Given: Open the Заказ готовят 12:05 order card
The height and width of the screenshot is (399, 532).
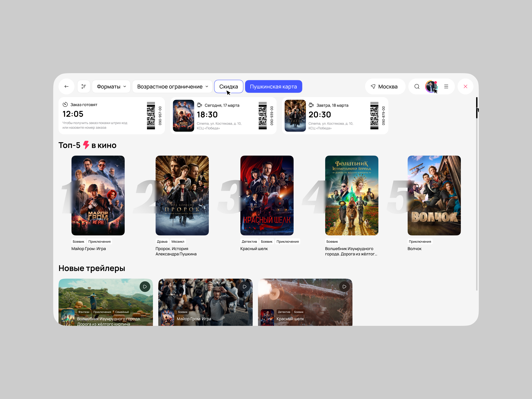Looking at the screenshot, I should coord(112,116).
